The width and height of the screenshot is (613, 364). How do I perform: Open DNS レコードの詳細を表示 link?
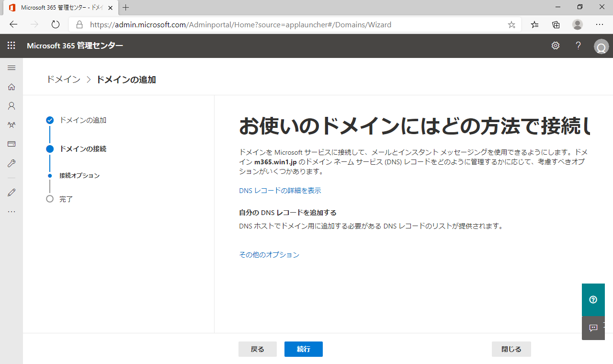(x=280, y=191)
